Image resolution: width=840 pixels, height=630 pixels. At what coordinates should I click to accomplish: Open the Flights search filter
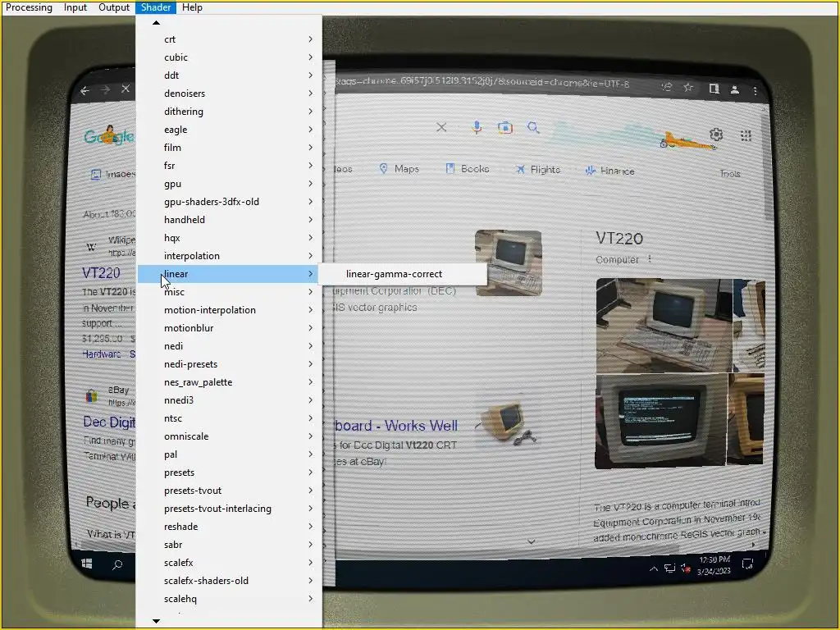538,169
